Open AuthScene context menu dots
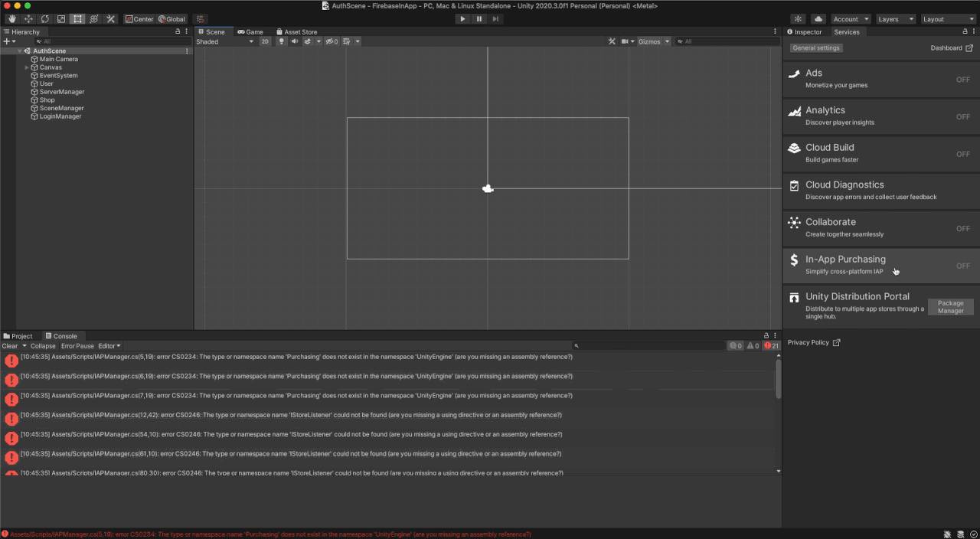 click(187, 51)
